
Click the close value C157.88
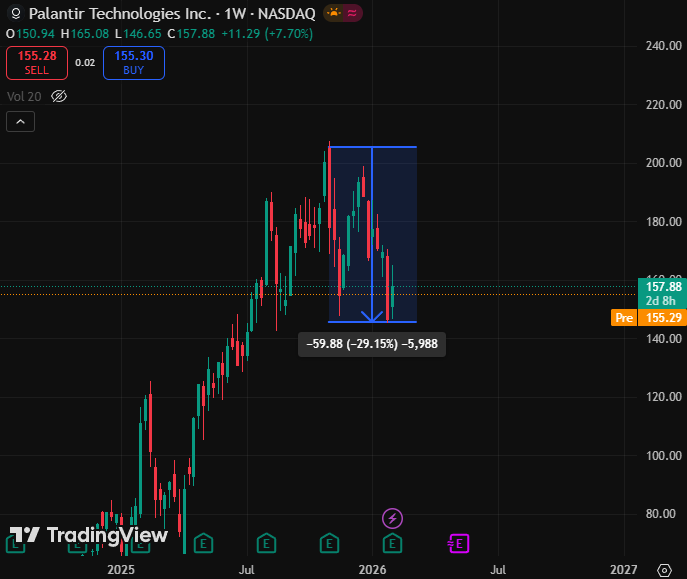click(191, 34)
